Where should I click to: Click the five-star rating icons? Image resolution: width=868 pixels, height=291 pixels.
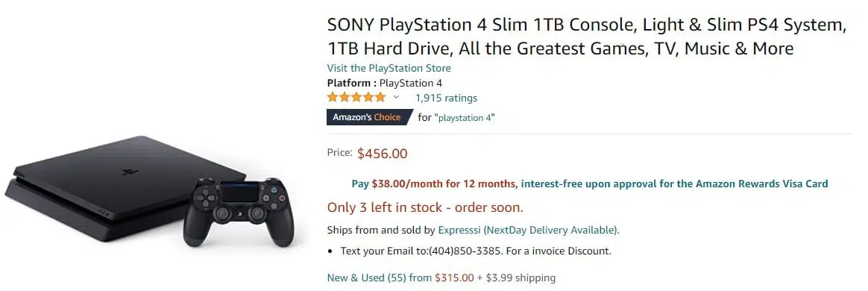click(x=356, y=98)
